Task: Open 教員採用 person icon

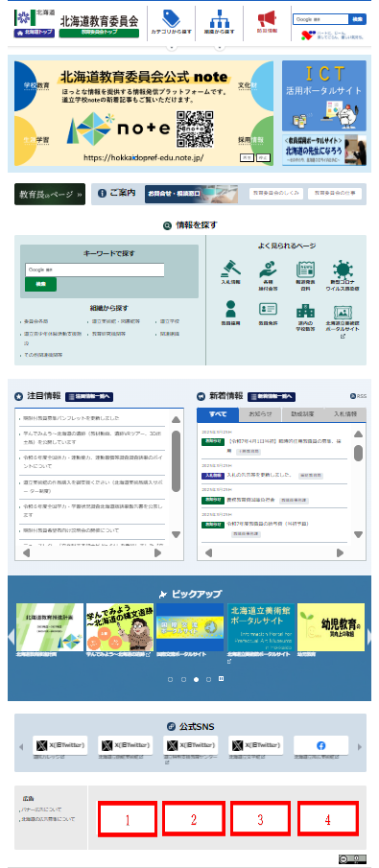Action: click(x=231, y=309)
